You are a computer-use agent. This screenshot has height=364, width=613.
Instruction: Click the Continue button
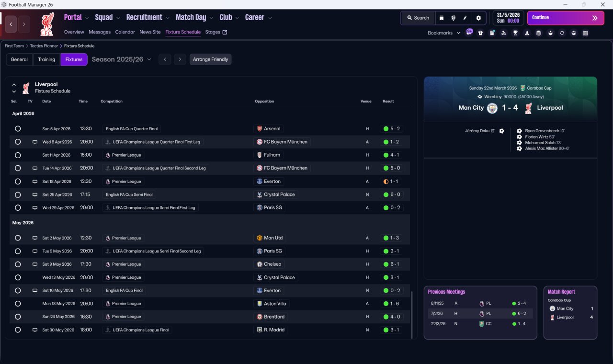(x=566, y=18)
